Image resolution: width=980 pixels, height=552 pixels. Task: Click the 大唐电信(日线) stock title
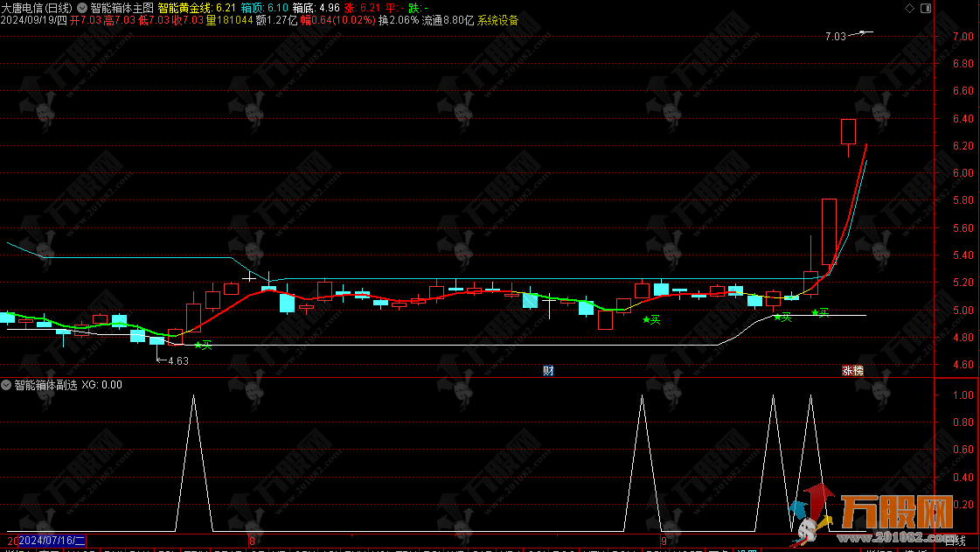tap(37, 8)
